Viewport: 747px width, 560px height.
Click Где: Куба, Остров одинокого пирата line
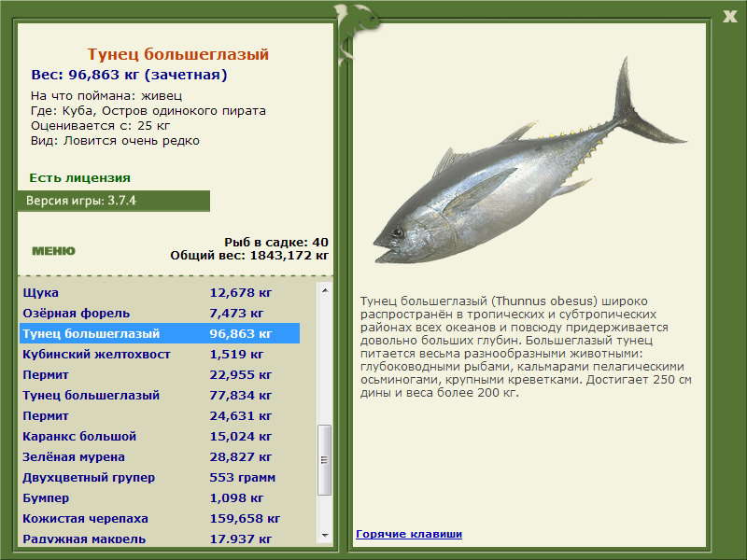(148, 111)
